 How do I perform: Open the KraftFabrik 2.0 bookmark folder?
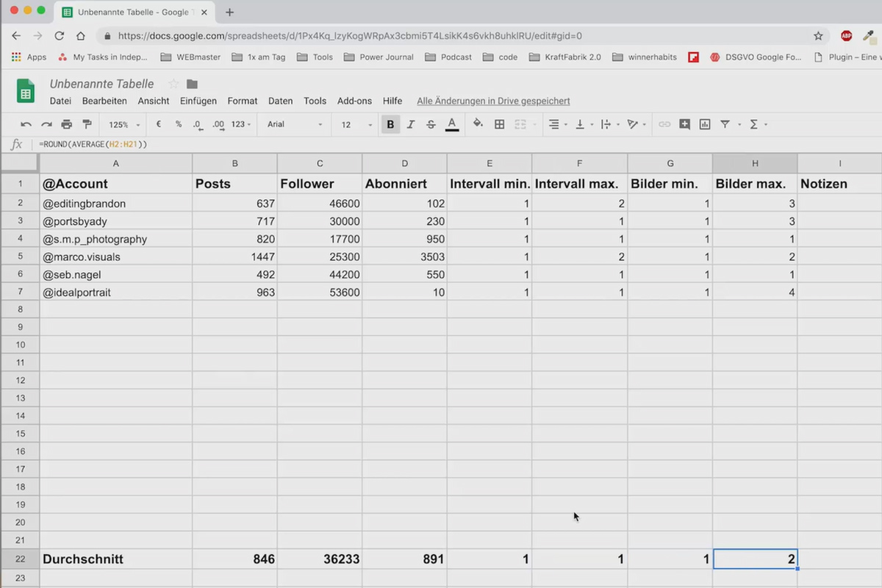564,57
